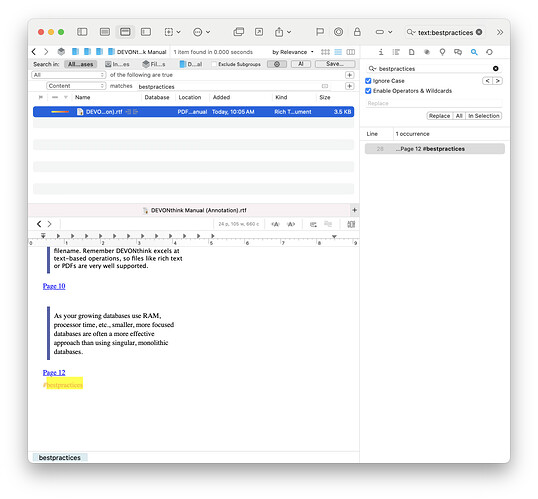Open the Info inspector icon

(x=381, y=52)
